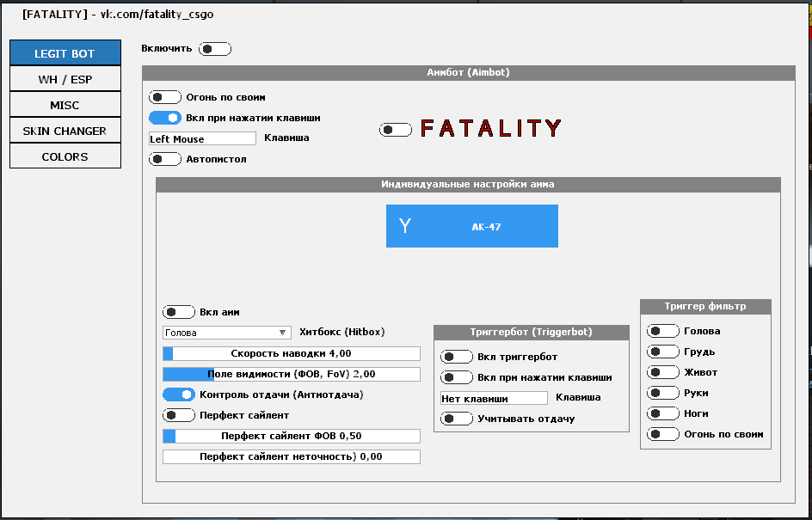812x520 pixels.
Task: Turn on Огонь по своим in Aimbot
Action: pos(165,98)
